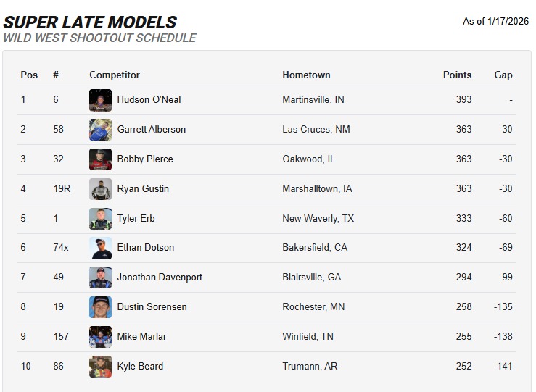Click Tyler Erb's driver photo
Viewport: 536px width, 392px height.
point(100,219)
